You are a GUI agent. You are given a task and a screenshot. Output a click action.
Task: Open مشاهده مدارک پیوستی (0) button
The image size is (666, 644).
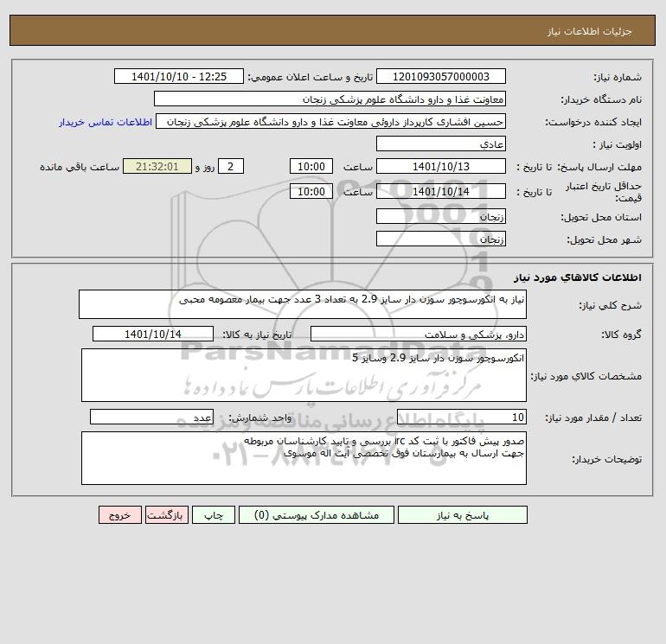point(317,515)
